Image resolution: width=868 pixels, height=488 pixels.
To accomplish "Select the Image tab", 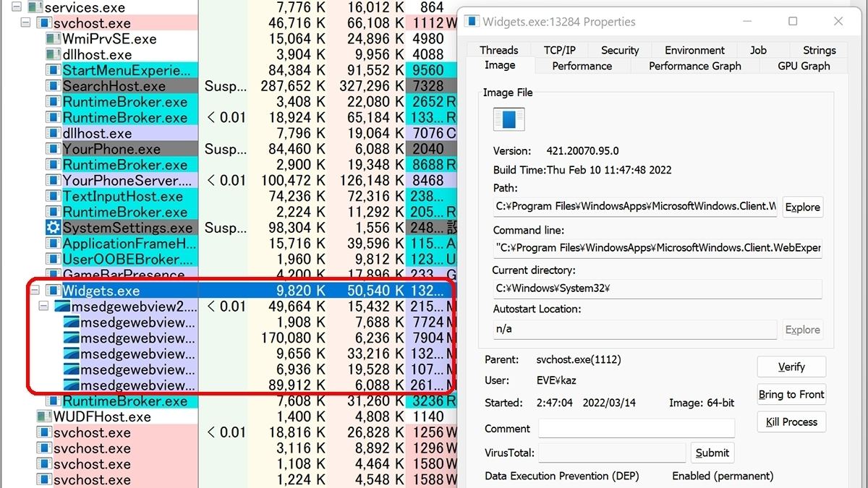I will 500,65.
